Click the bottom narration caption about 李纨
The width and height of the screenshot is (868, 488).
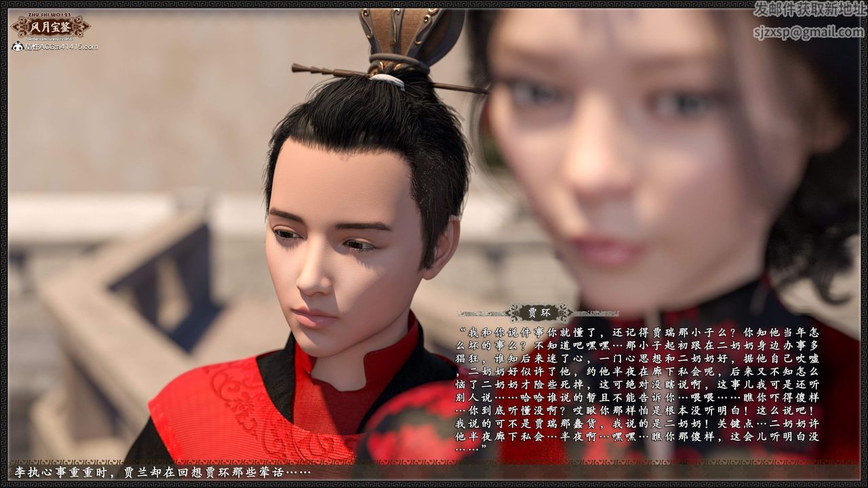pyautogui.click(x=161, y=472)
